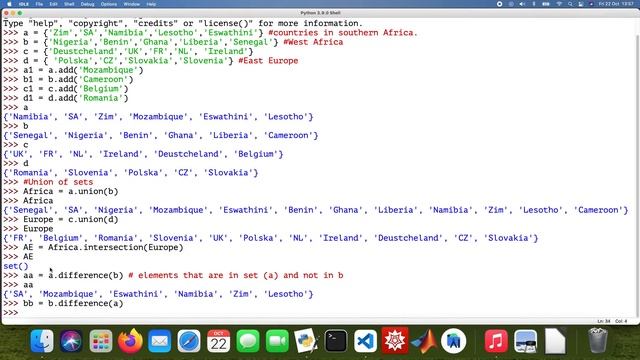Launch MATLAB from the dock

coord(424,340)
